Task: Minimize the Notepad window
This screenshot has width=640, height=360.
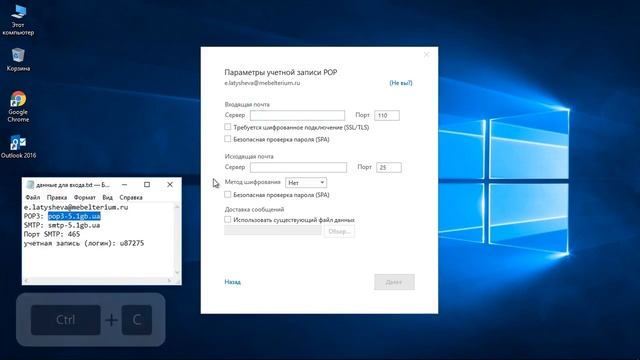Action: coord(124,184)
